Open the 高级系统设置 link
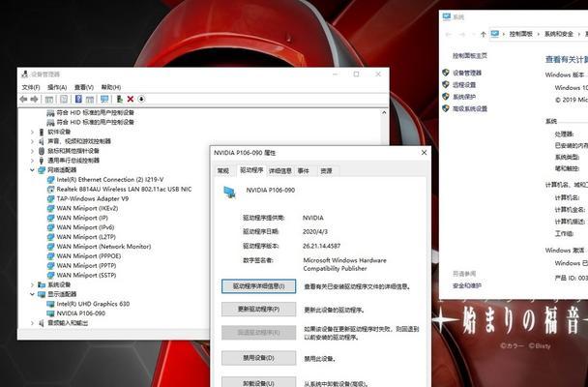 [x=470, y=108]
